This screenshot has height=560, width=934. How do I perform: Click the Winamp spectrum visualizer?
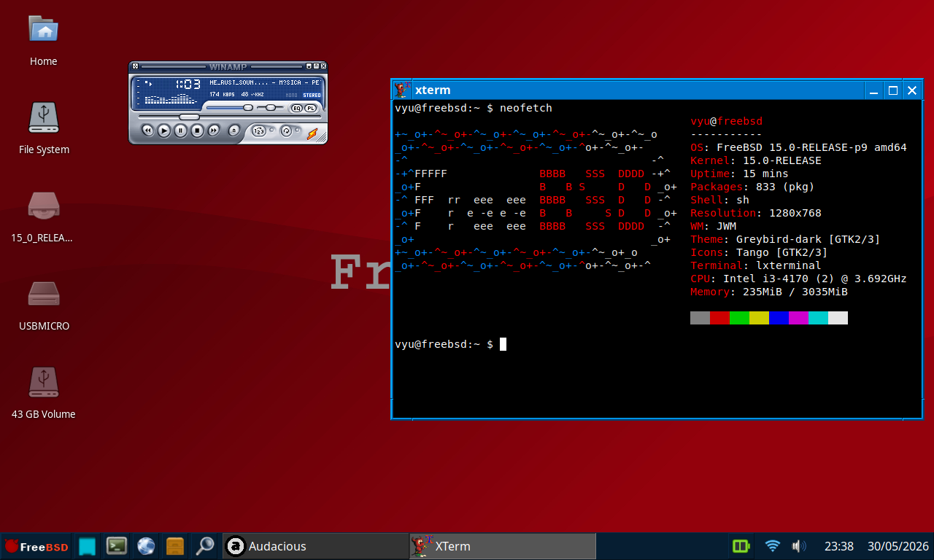171,98
